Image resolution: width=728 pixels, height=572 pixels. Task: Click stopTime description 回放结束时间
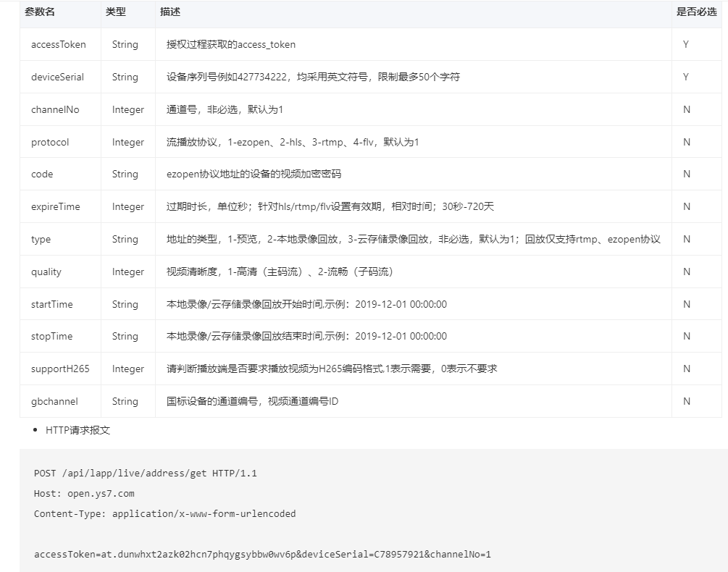point(307,337)
